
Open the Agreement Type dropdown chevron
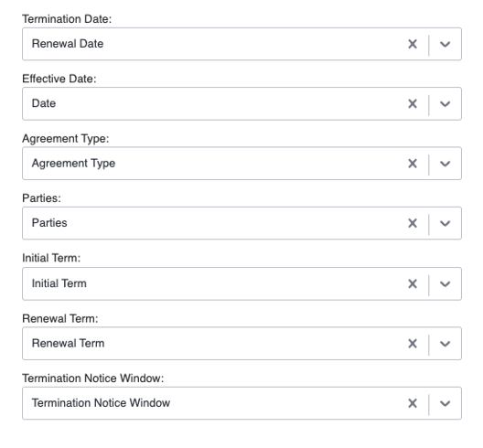[x=445, y=164]
